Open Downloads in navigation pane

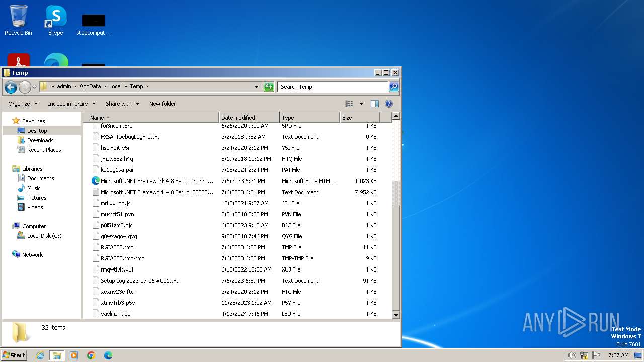pyautogui.click(x=40, y=140)
